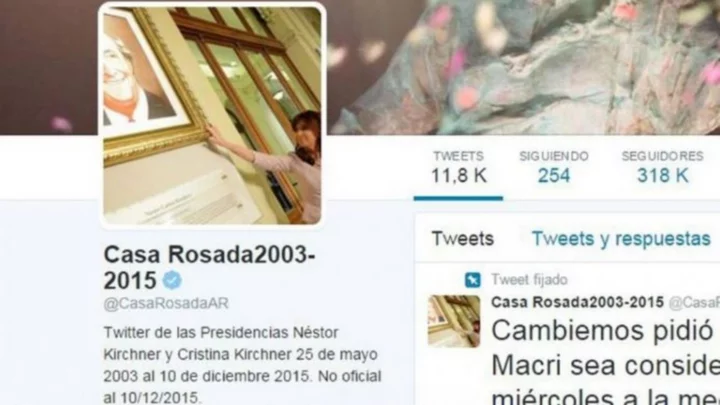Viewport: 720px width, 405px height.
Task: Click the pinned tweet avatar thumbnail
Action: 454,321
